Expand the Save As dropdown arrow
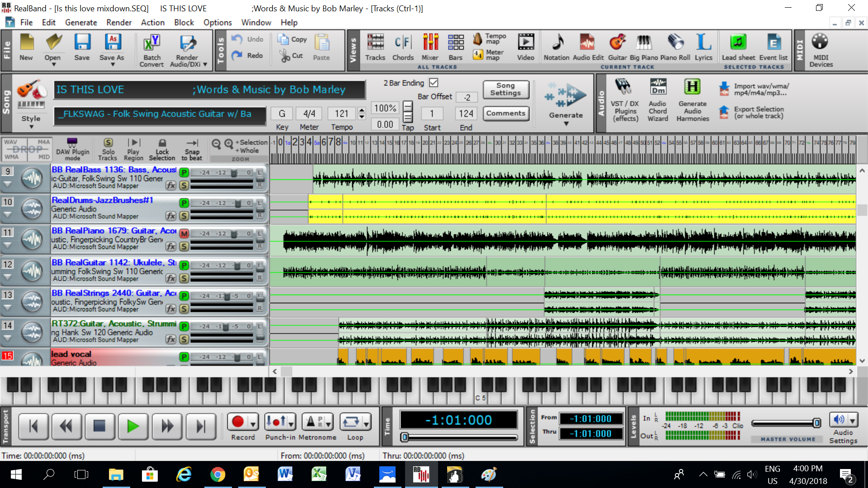Image resolution: width=868 pixels, height=488 pixels. click(x=112, y=65)
